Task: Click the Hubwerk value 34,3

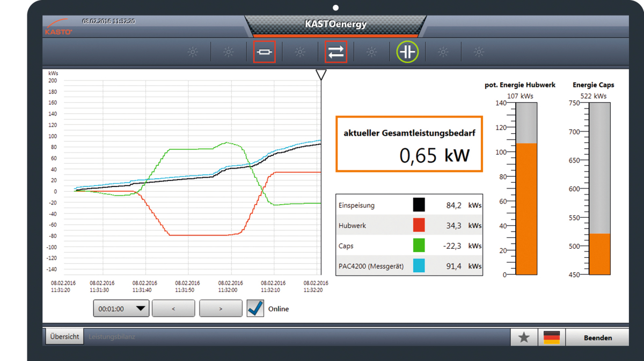Action: click(453, 226)
